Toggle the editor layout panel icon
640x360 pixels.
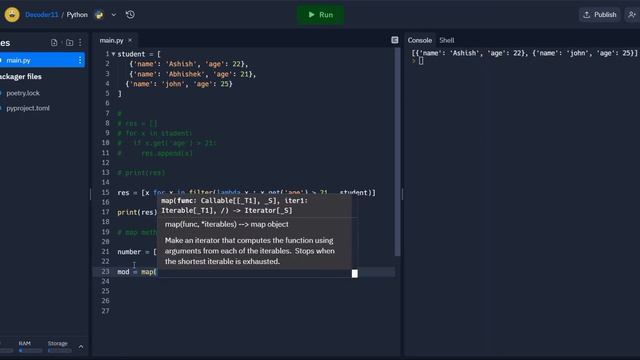tap(395, 40)
